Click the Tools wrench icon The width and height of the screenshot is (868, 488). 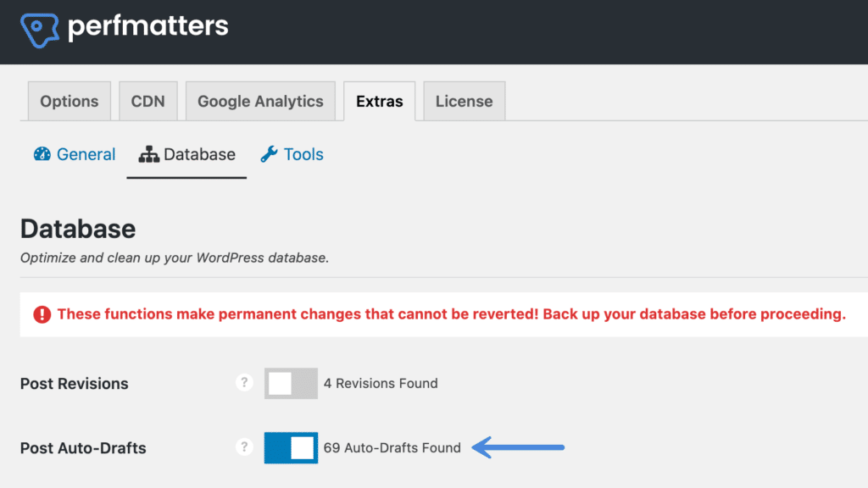coord(269,154)
